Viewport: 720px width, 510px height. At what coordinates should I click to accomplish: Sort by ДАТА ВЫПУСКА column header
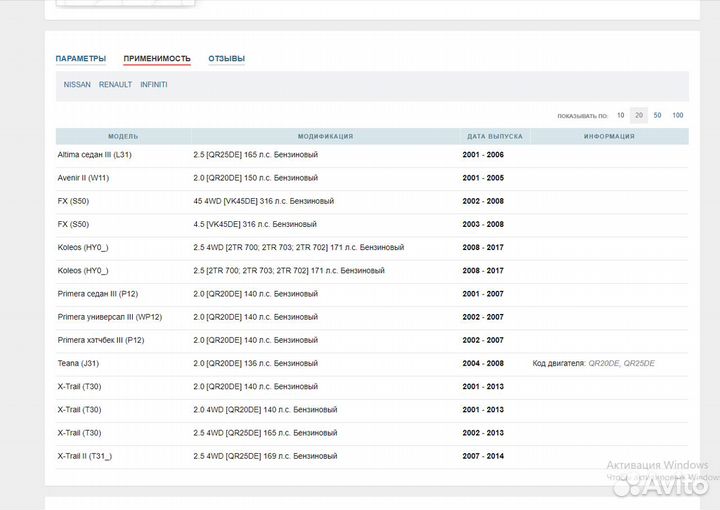pos(494,136)
